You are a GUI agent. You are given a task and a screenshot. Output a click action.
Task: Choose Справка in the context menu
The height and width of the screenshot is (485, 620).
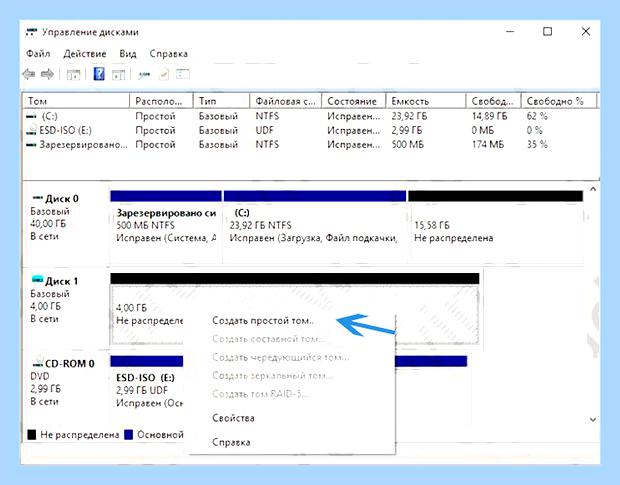pyautogui.click(x=231, y=442)
